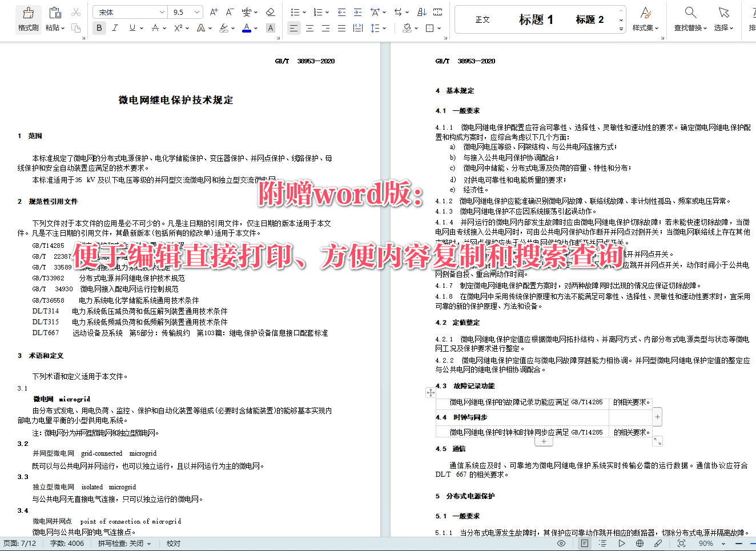This screenshot has width=756, height=551.
Task: Align text right
Action: click(x=325, y=28)
